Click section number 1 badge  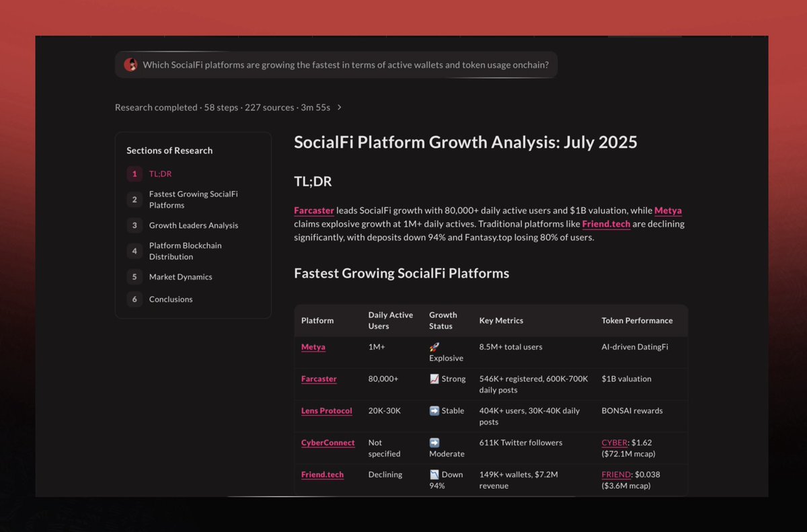[134, 174]
